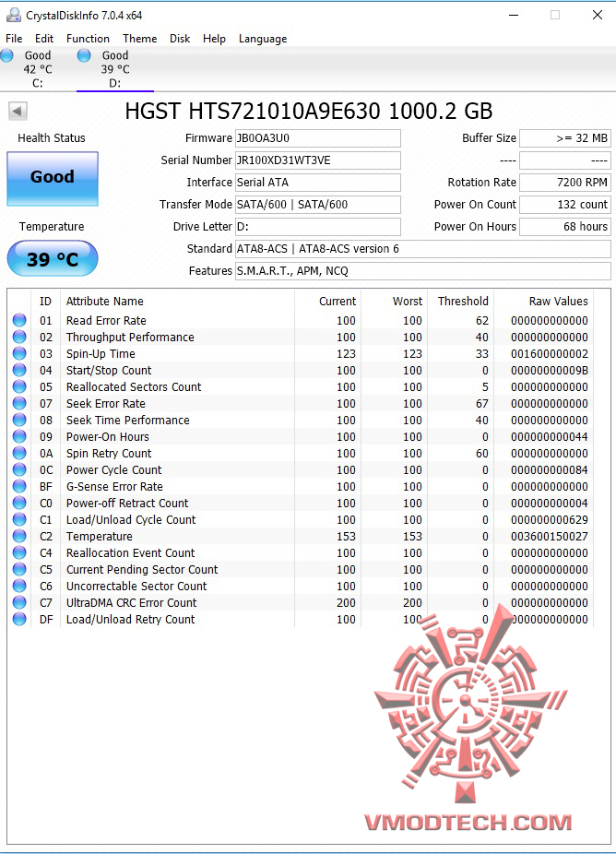This screenshot has height=854, width=616.
Task: Open the Disk menu
Action: coord(180,39)
